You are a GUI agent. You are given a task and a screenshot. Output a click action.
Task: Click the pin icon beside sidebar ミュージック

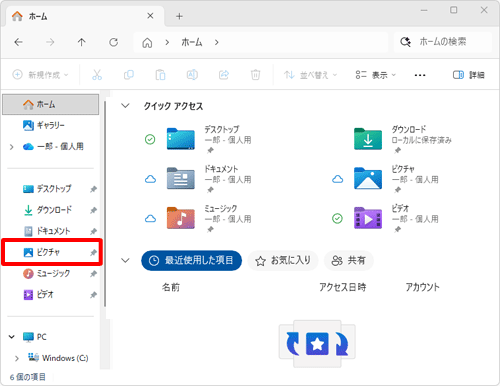pos(93,274)
